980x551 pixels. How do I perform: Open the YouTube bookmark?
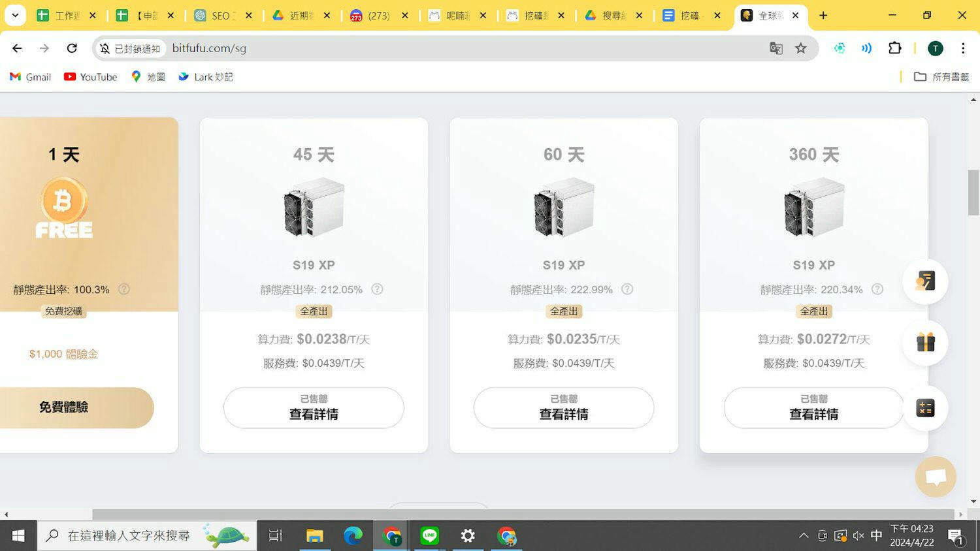tap(90, 77)
